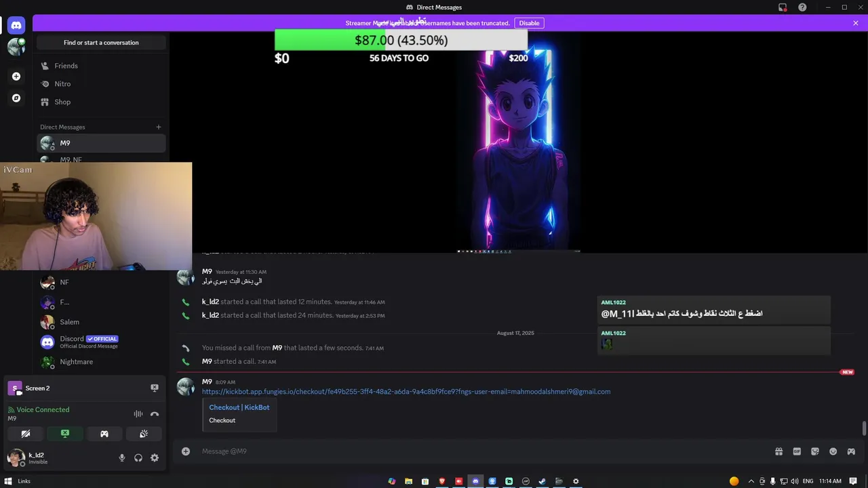Toggle screen share button in the voice panel
Image resolution: width=868 pixels, height=488 pixels.
65,434
